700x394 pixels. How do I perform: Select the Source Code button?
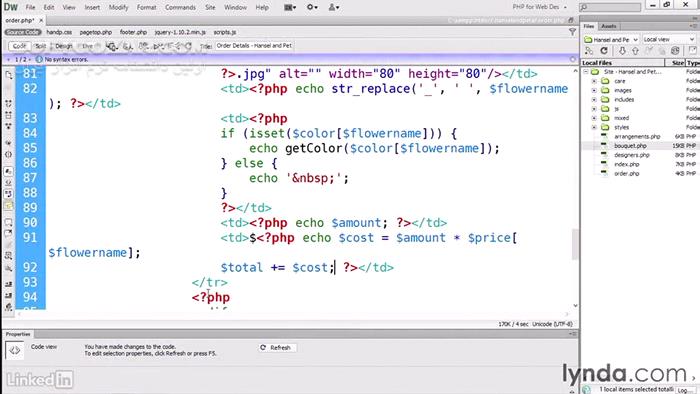pos(23,32)
